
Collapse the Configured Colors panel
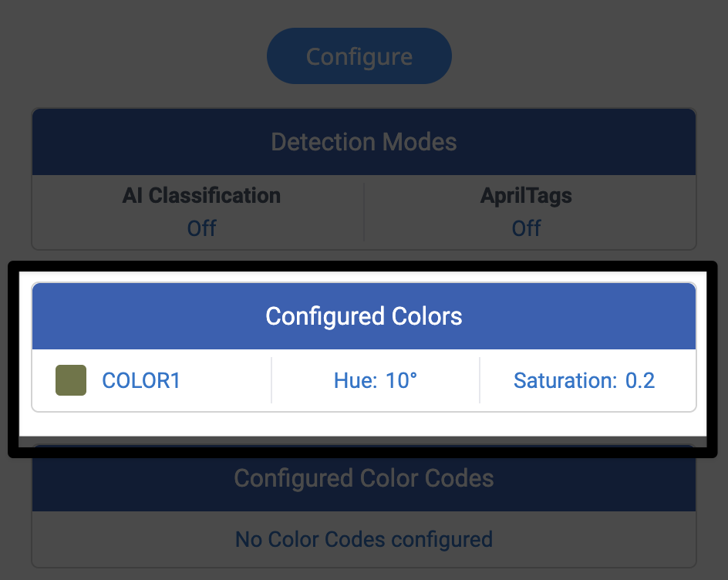click(x=363, y=315)
